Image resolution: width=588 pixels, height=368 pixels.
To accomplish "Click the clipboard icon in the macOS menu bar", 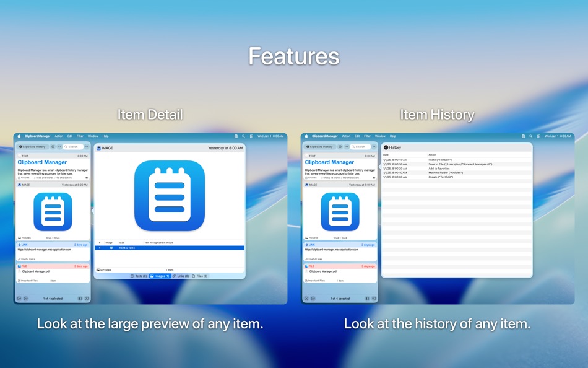I will click(235, 136).
